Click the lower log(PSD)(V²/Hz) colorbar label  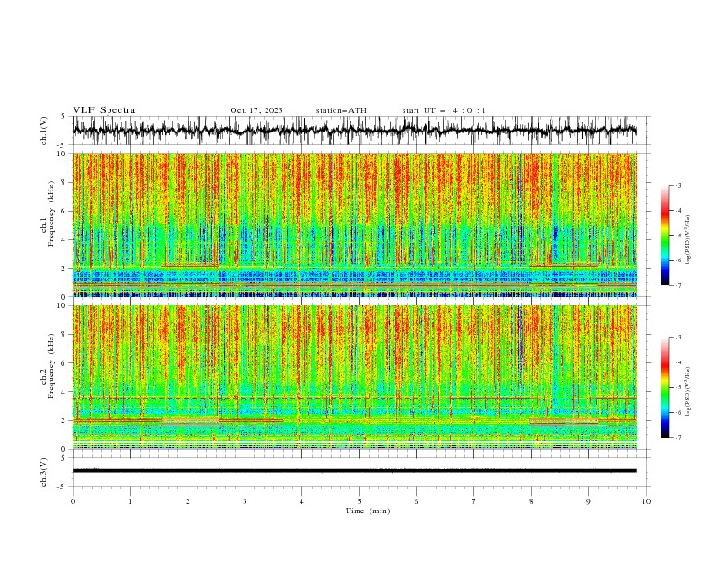pos(688,392)
